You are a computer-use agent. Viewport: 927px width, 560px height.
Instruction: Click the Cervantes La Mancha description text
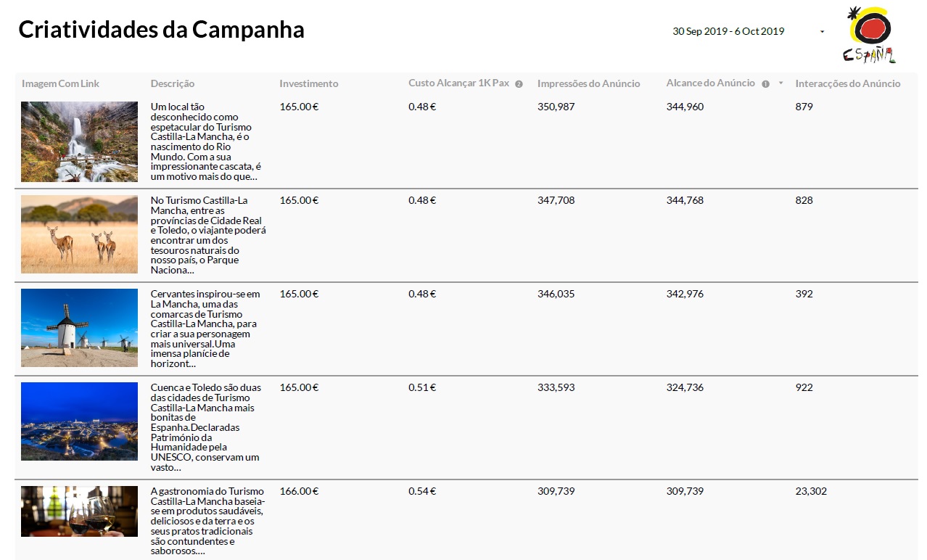(206, 329)
